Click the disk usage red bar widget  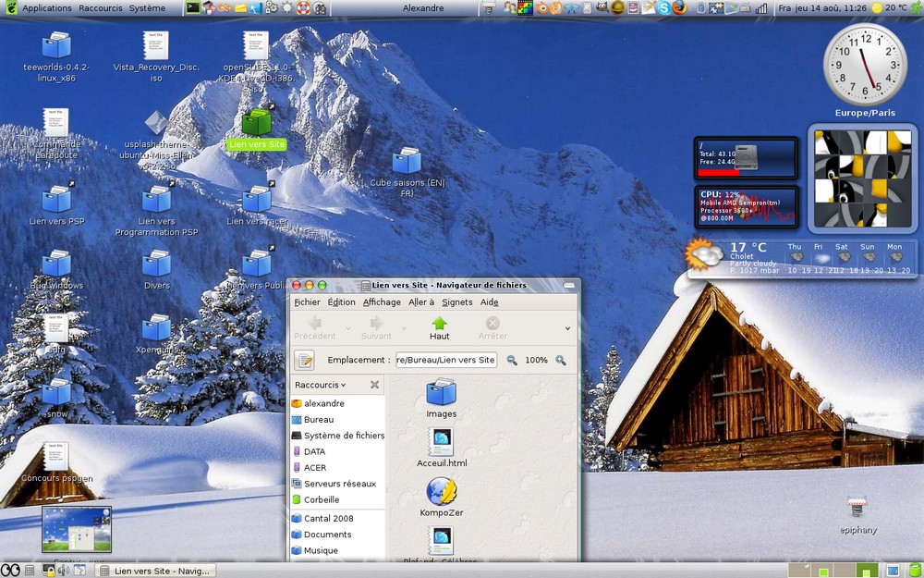(746, 157)
